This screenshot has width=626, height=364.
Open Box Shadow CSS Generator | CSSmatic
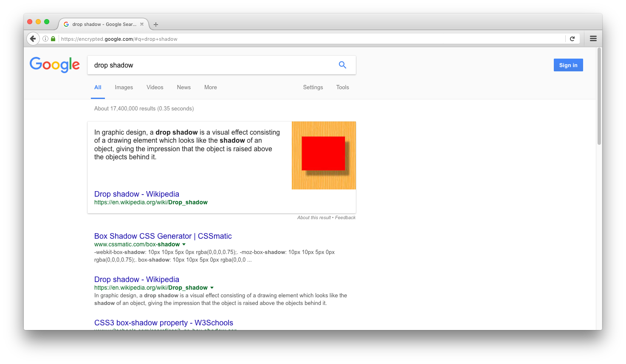163,236
